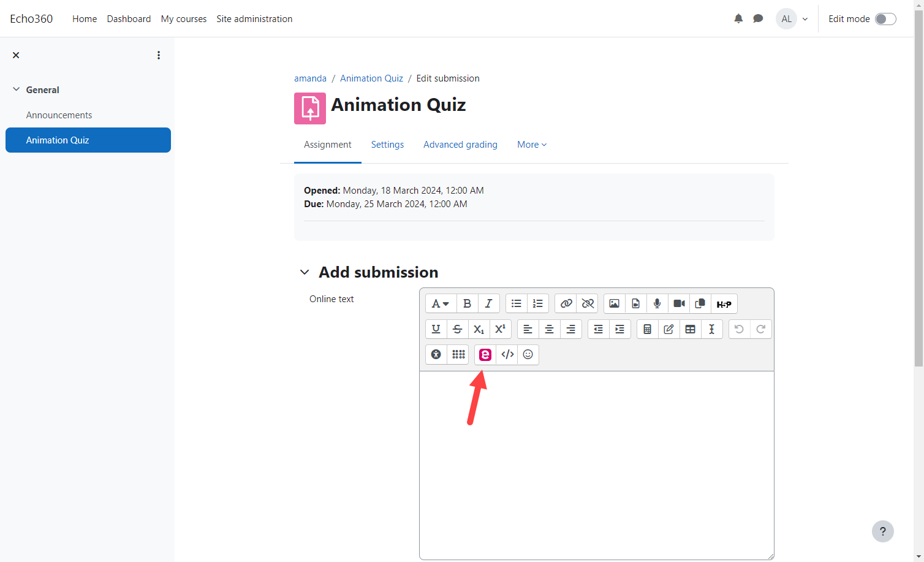This screenshot has width=924, height=562.
Task: Collapse the Add submission section
Action: (305, 272)
